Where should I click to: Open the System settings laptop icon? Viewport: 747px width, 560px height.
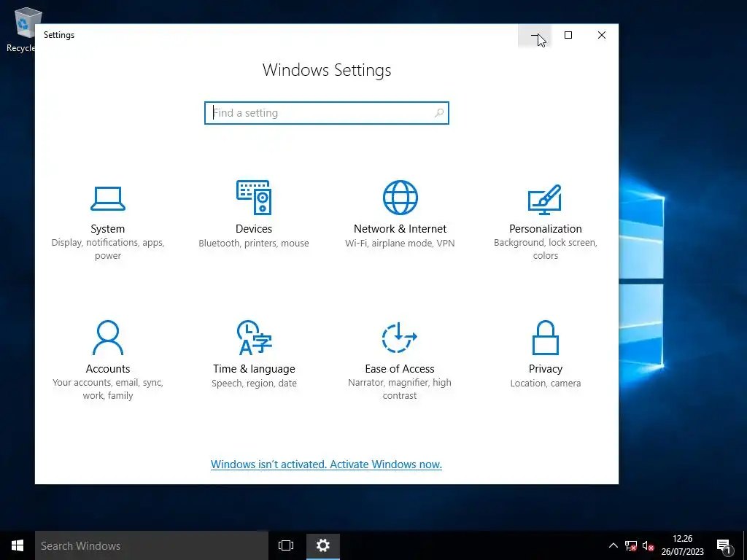pos(108,198)
